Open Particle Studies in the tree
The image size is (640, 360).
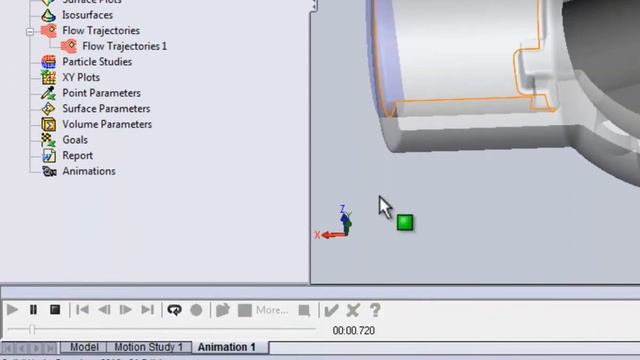coord(97,62)
